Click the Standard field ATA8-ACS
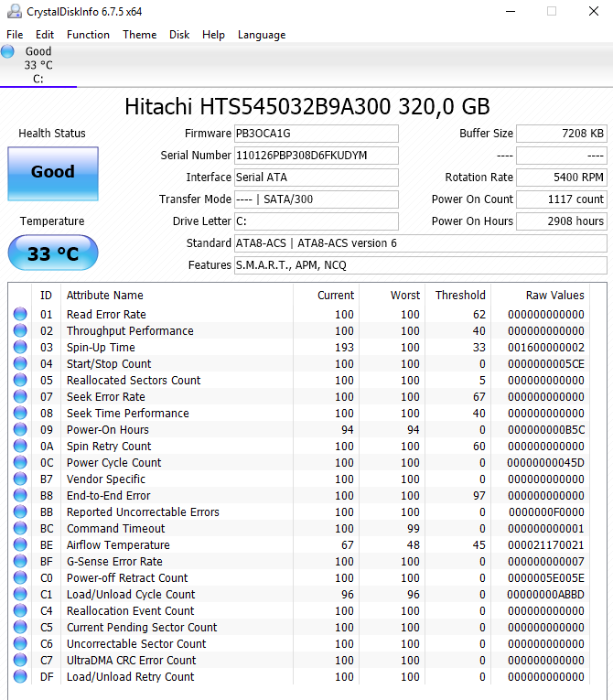Viewport: 613px width, 700px height. point(421,243)
